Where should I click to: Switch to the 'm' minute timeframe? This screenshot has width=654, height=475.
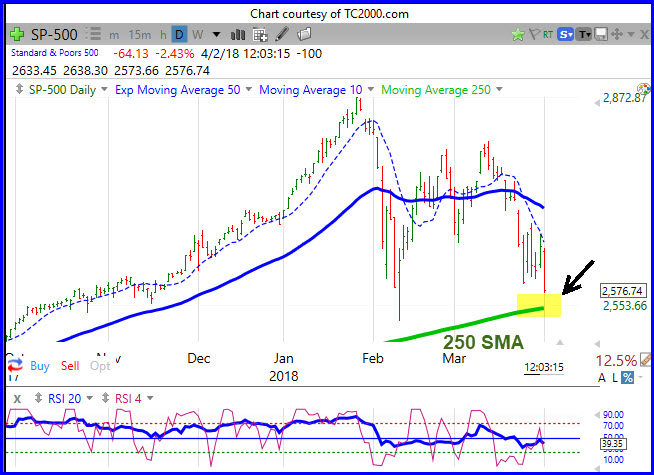[x=114, y=35]
